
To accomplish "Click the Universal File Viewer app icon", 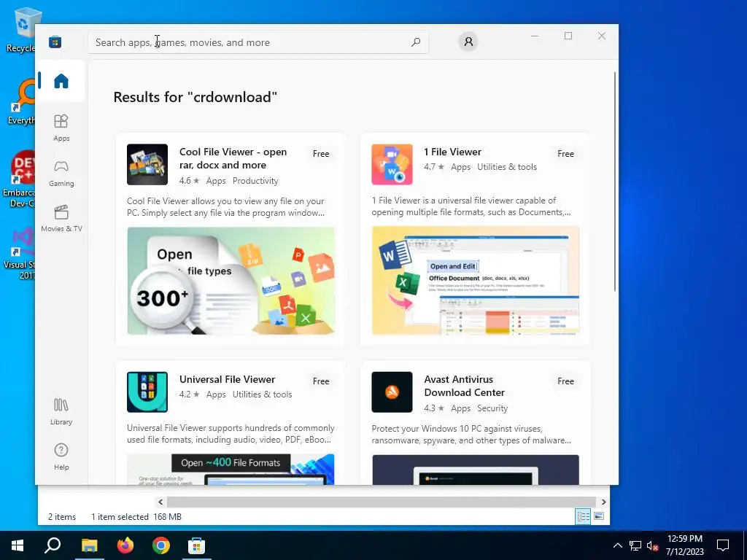I will 147,392.
